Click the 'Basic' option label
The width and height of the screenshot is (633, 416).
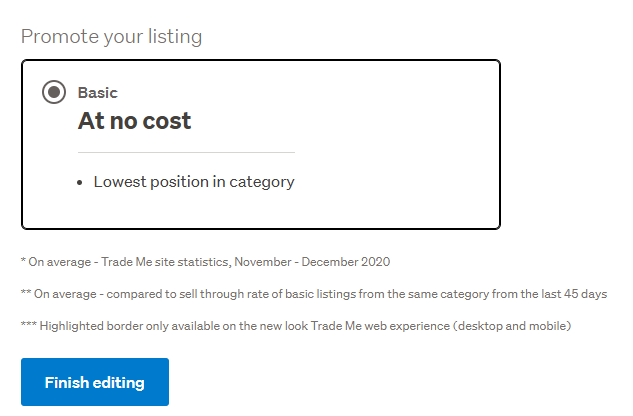[98, 93]
